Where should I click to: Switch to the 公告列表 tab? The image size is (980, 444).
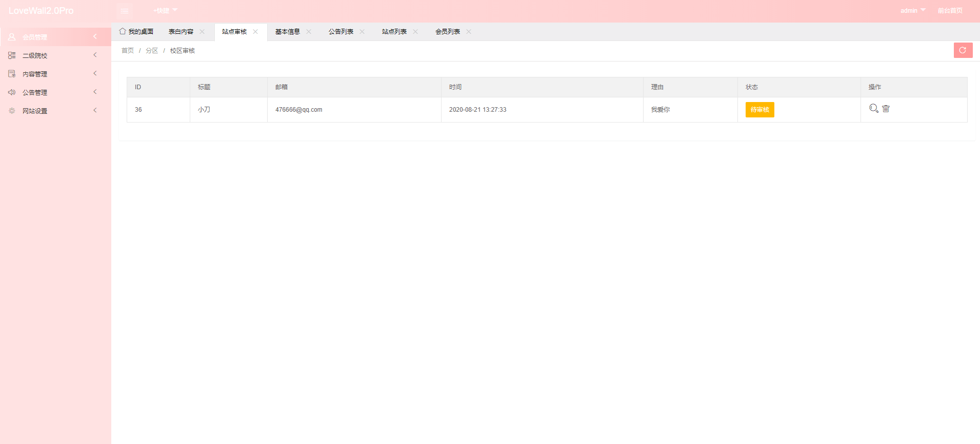[x=341, y=32]
